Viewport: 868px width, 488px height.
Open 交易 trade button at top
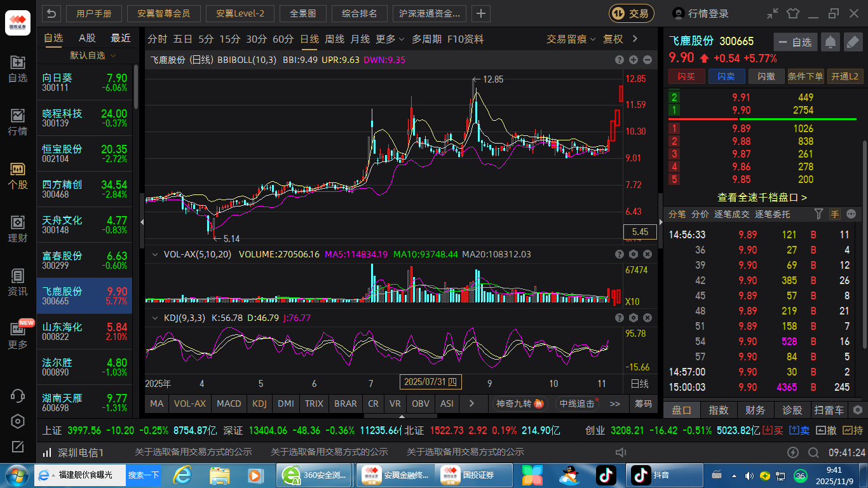(632, 13)
